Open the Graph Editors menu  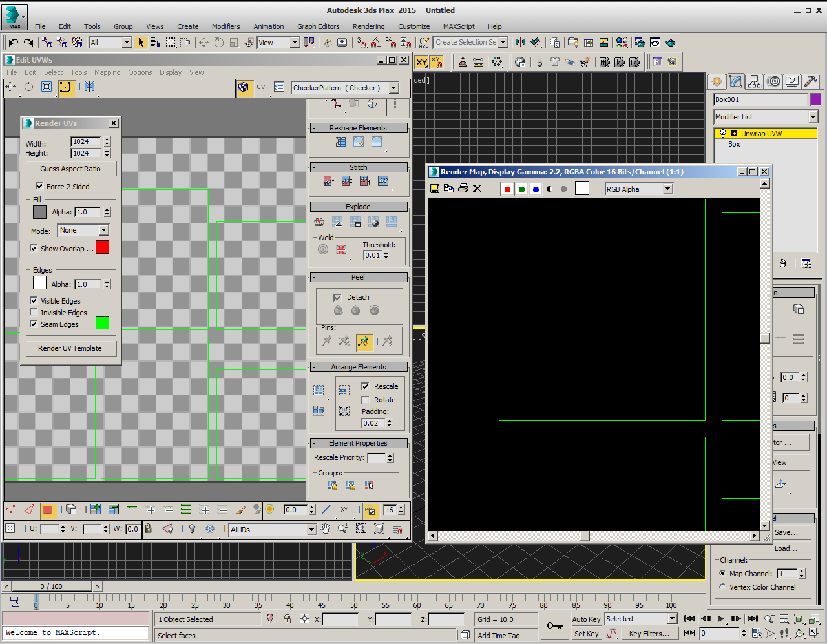click(318, 26)
